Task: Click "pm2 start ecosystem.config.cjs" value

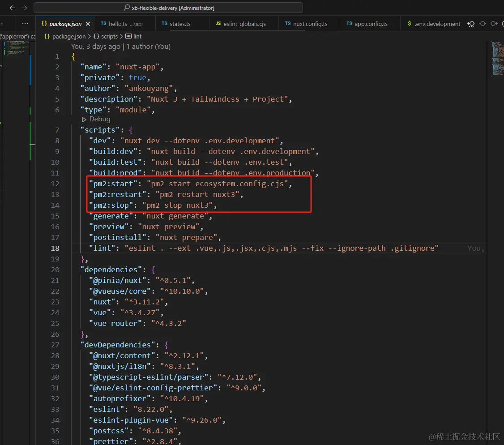Action: tap(217, 184)
